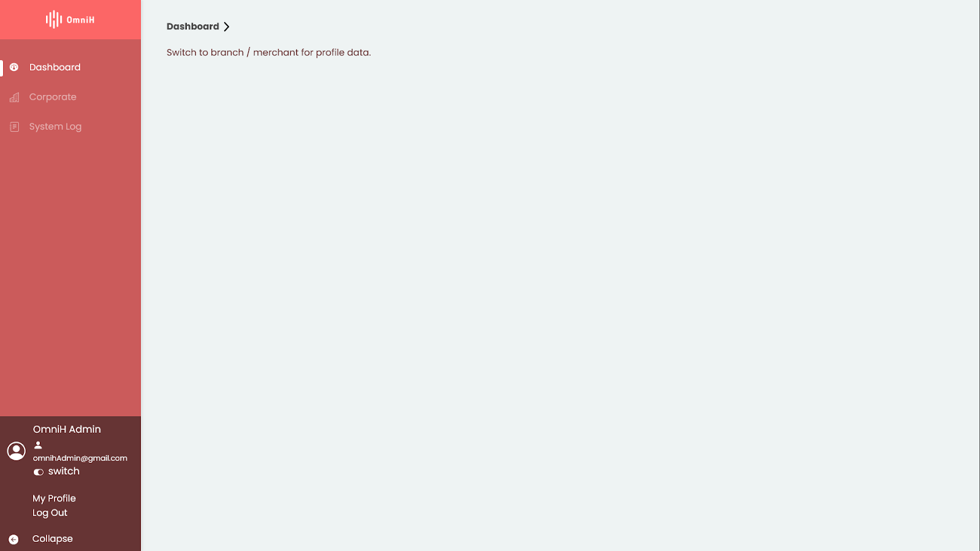Open the System Log menu item
The image size is (980, 551).
pyautogui.click(x=70, y=127)
